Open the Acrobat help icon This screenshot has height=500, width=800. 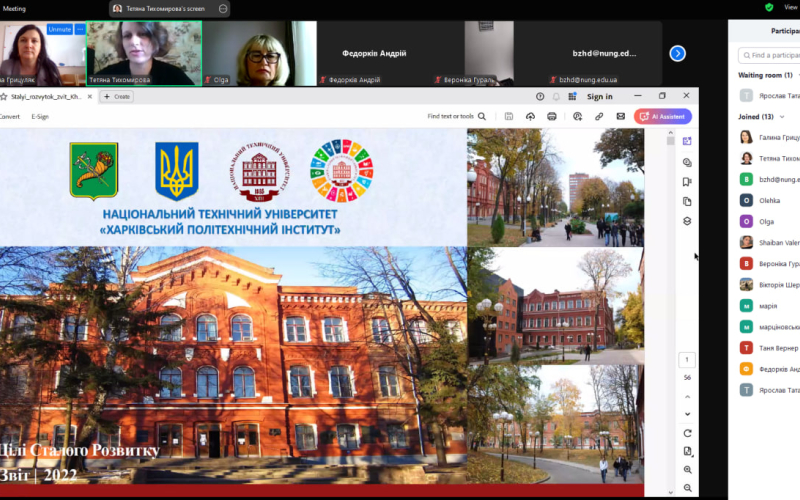coord(540,96)
